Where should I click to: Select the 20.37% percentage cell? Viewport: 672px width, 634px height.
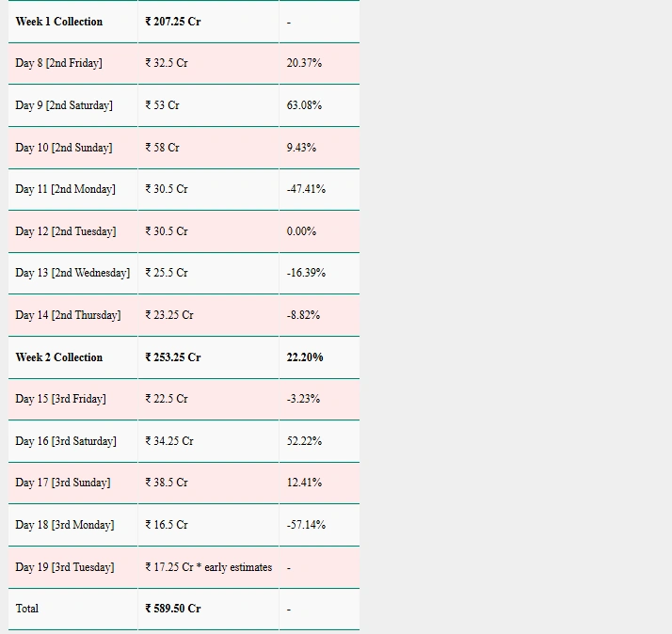(x=304, y=63)
